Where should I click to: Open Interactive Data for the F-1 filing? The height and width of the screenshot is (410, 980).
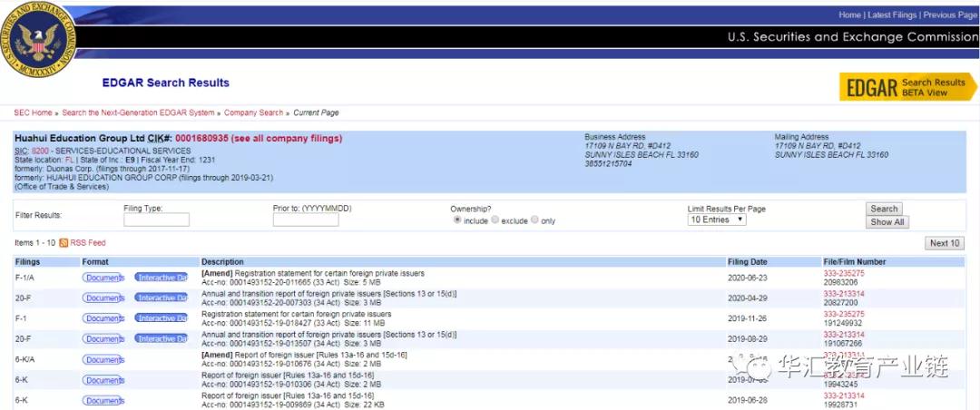click(162, 318)
